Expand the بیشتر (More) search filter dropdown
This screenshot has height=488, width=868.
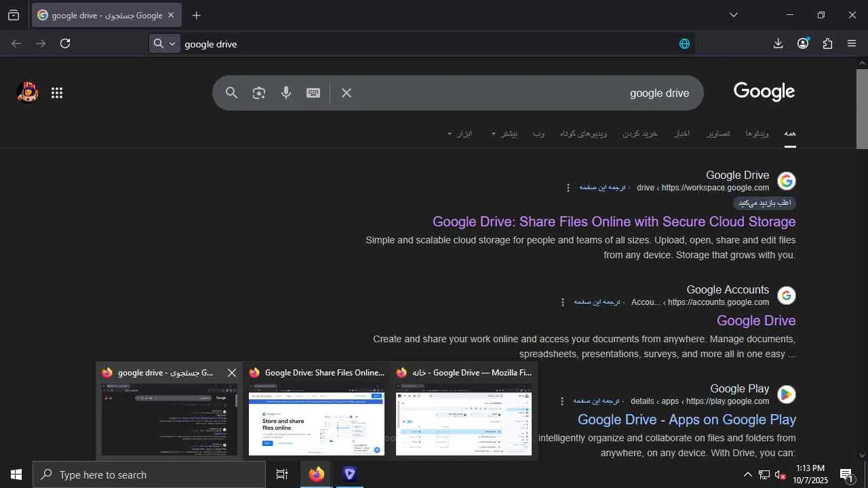(505, 134)
